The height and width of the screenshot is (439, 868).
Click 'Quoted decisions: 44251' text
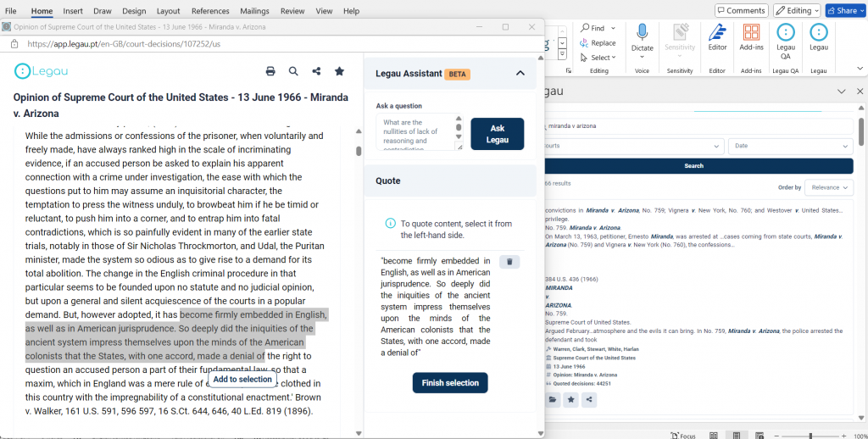coord(581,383)
